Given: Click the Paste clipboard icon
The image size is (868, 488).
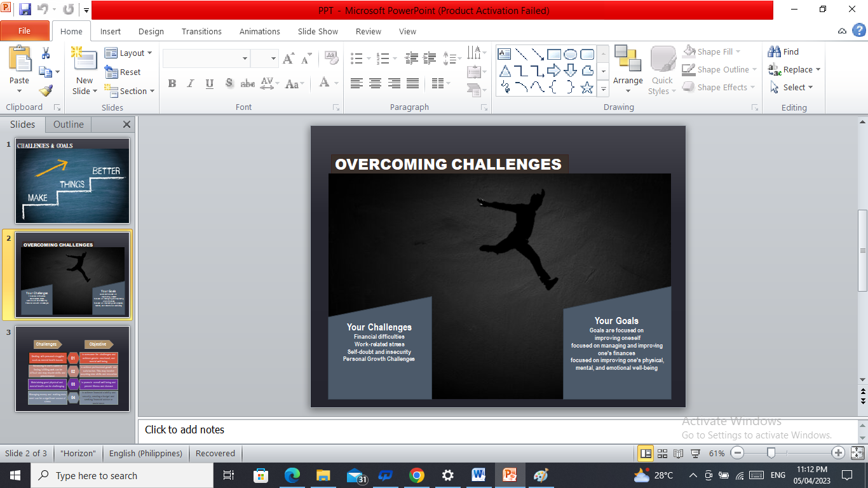Looking at the screenshot, I should 19,60.
